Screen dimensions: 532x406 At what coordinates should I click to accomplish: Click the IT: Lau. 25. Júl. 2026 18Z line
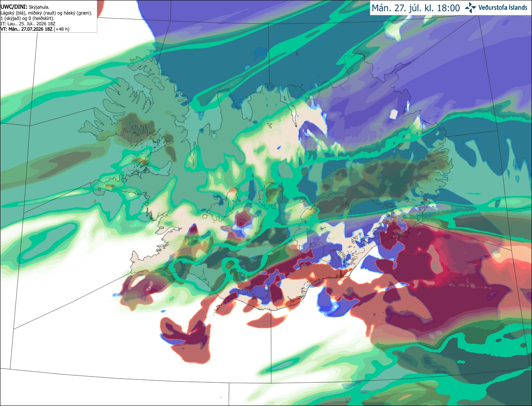(30, 24)
